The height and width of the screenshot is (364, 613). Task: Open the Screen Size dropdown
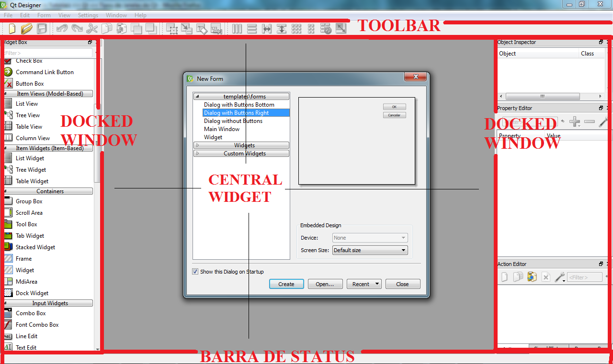370,250
